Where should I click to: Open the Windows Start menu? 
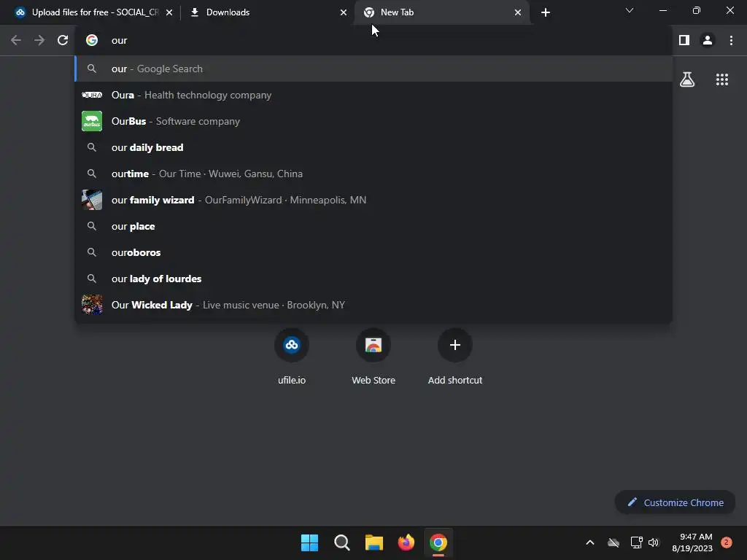309,542
